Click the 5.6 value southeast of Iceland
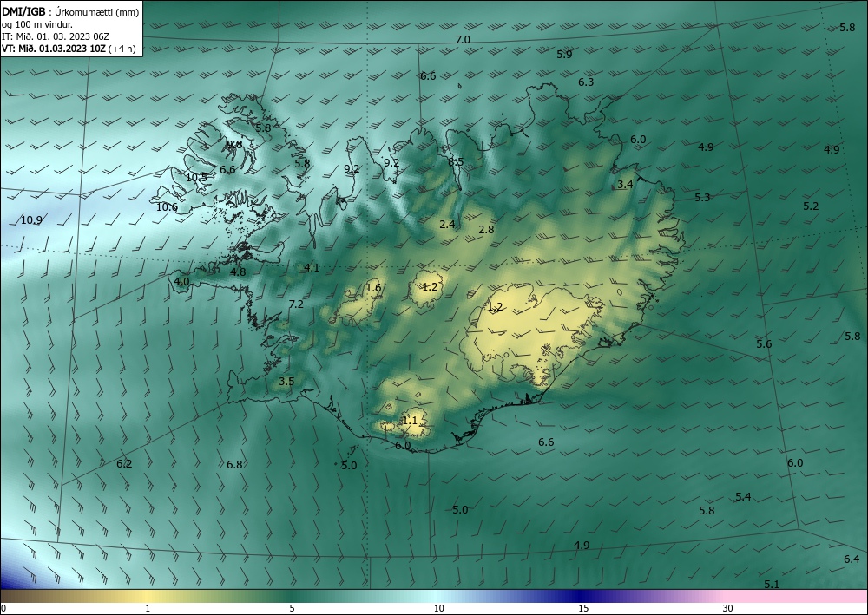The width and height of the screenshot is (868, 615). 764,344
